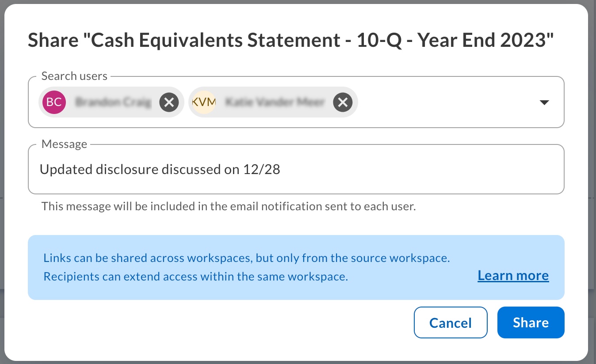Remove Katie Vander Meer from the recipients list
The image size is (596, 364).
click(x=343, y=102)
